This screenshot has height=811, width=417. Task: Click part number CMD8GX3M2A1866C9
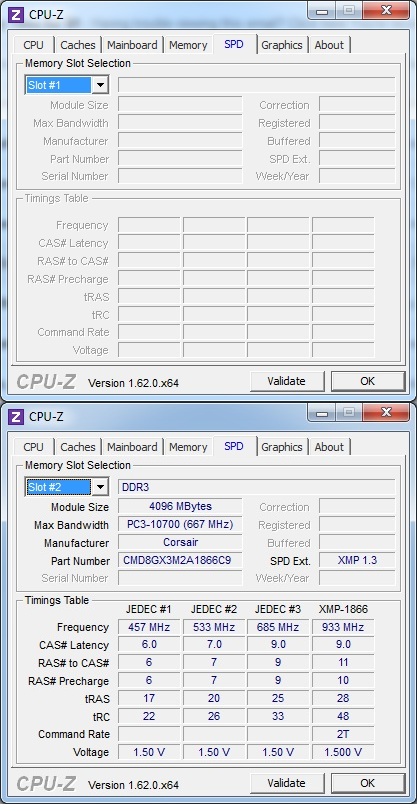pyautogui.click(x=180, y=560)
